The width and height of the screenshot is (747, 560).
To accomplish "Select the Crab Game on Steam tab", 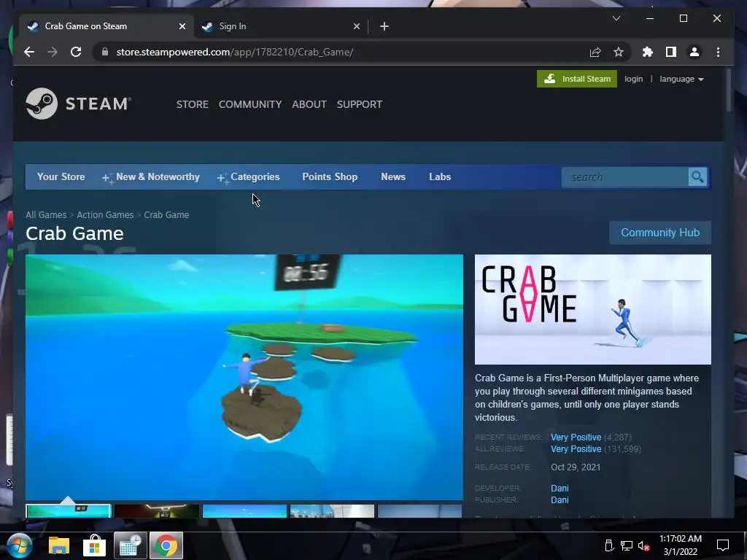I will (x=107, y=27).
